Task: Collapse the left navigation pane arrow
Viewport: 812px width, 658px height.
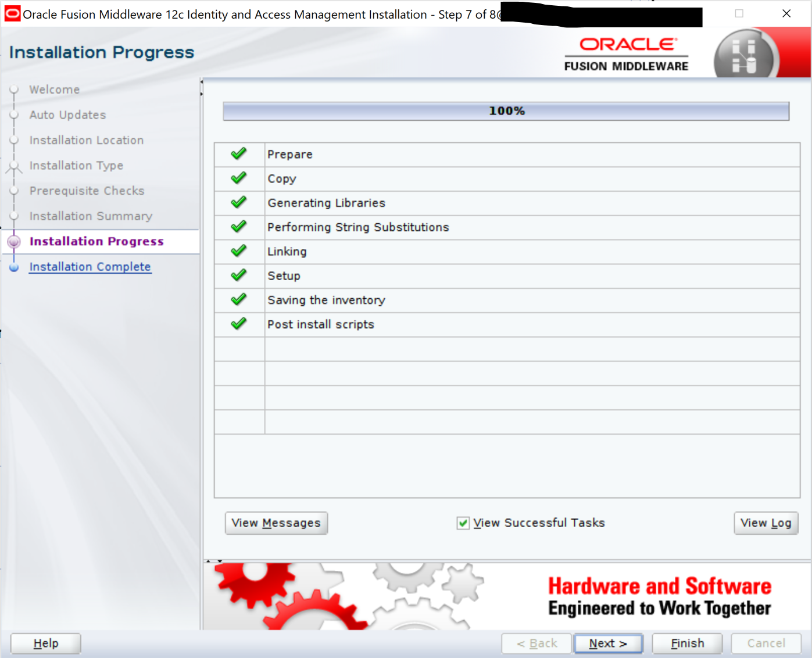Action: tap(202, 82)
